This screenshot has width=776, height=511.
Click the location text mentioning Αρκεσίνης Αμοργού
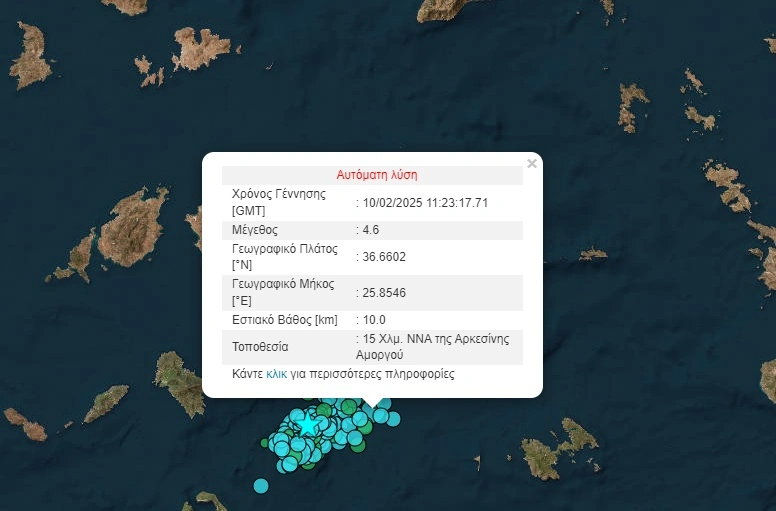tap(436, 347)
